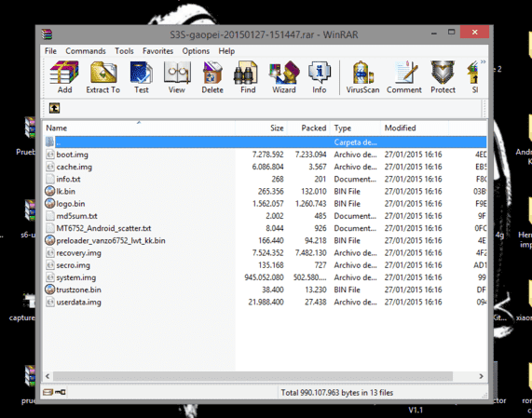Click the horizontal scrollbar left arrow
The width and height of the screenshot is (532, 418).
[48, 376]
